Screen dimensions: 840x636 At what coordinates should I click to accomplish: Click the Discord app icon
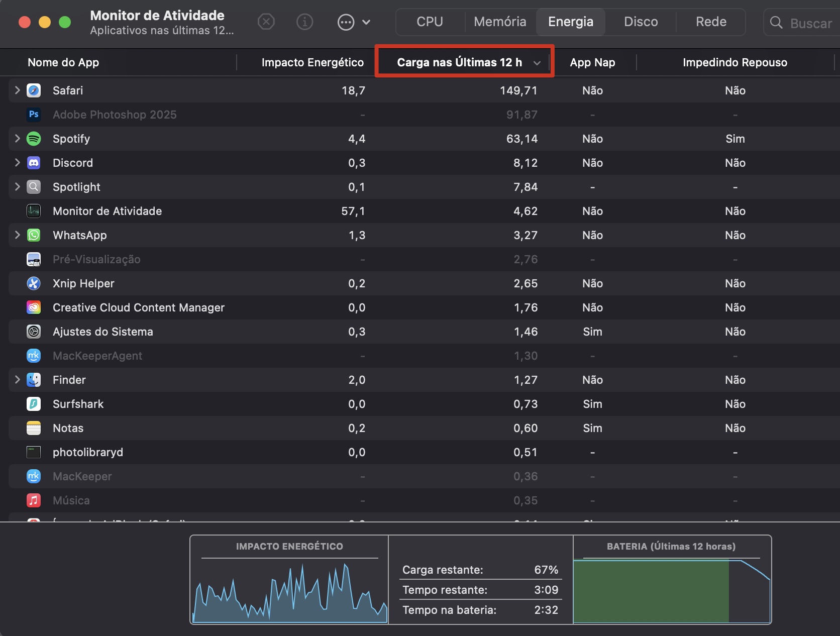point(33,163)
